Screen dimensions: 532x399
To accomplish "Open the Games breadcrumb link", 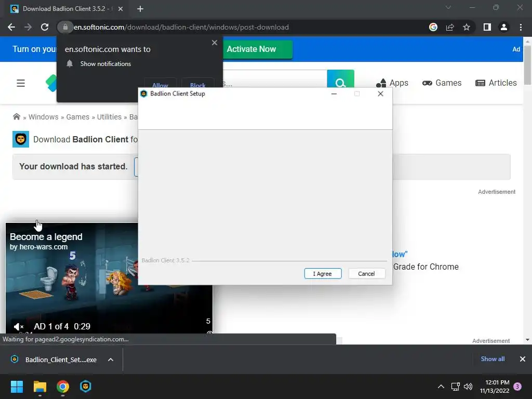I will click(x=78, y=117).
